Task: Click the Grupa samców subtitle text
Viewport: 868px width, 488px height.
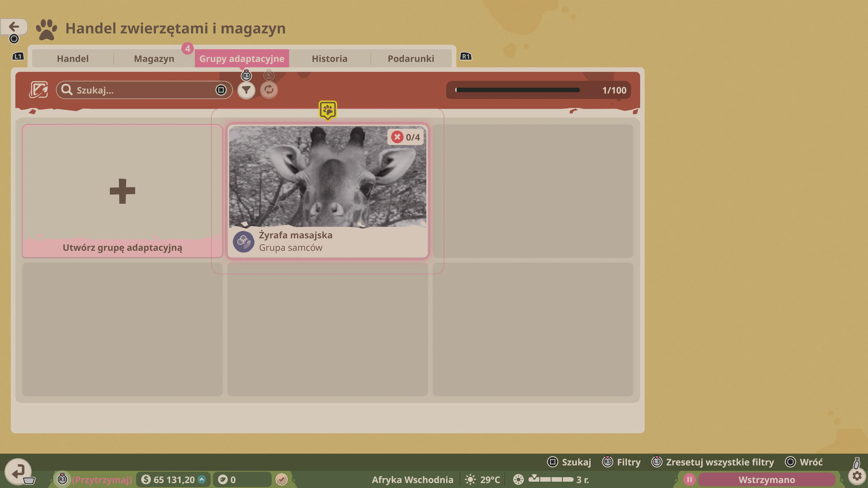Action: click(x=290, y=248)
